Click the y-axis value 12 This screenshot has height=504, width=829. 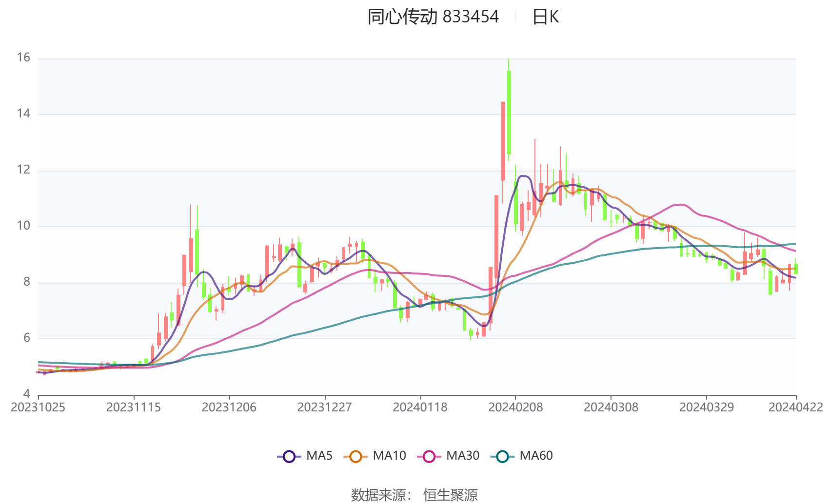(x=23, y=170)
